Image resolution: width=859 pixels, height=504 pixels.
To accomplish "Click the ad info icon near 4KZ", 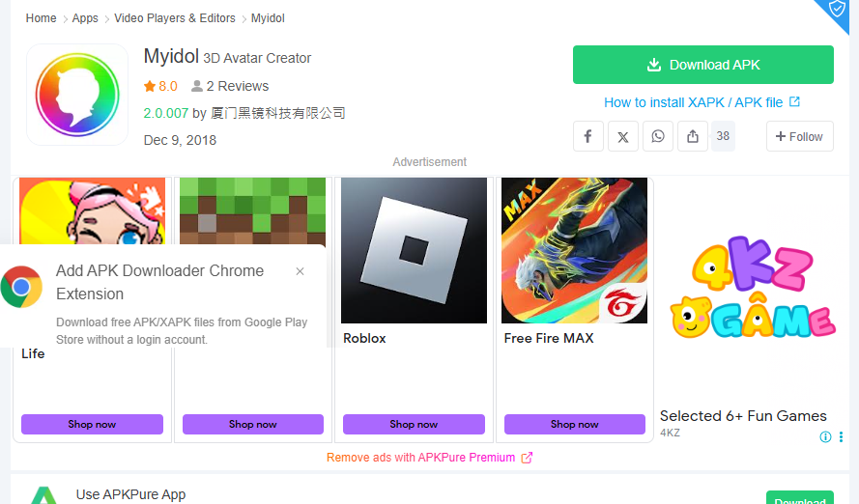I will pyautogui.click(x=825, y=436).
